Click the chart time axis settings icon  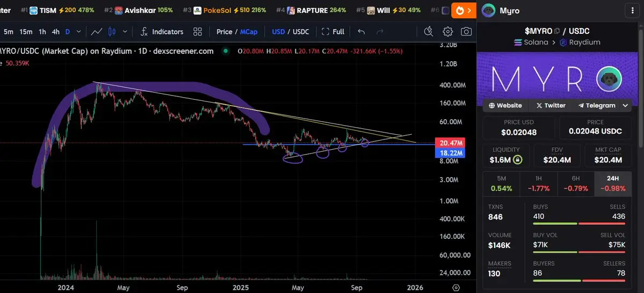click(456, 288)
